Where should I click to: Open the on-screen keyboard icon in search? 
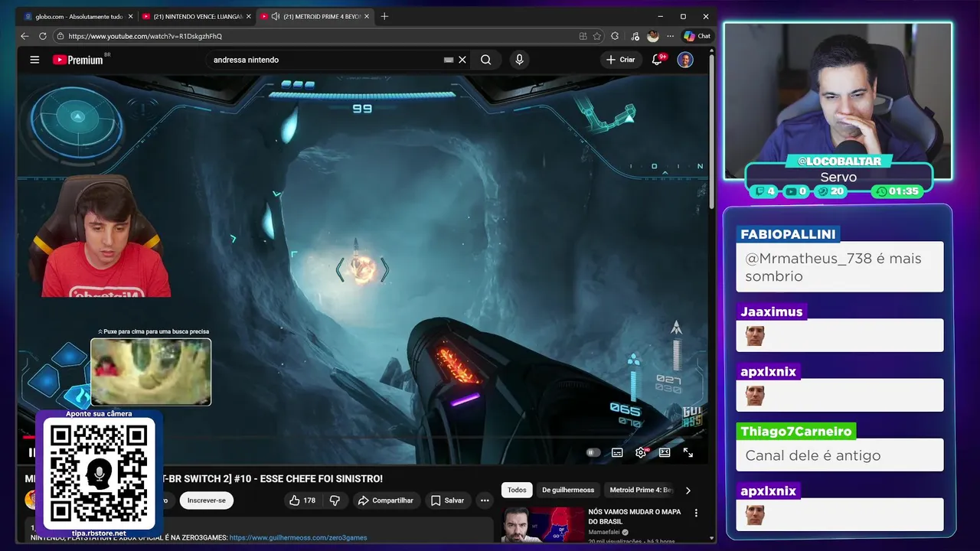click(449, 60)
